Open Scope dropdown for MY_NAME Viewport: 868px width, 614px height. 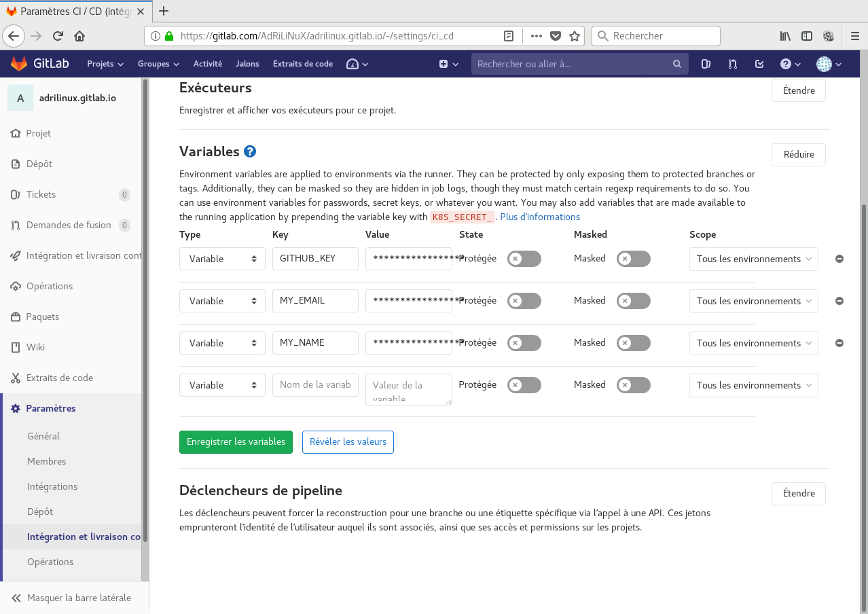(x=754, y=343)
